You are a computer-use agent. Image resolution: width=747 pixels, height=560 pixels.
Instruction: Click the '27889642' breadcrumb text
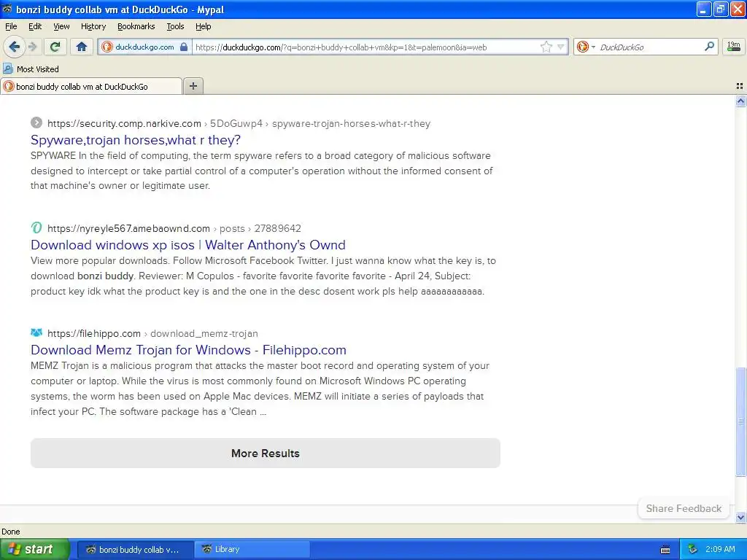277,228
